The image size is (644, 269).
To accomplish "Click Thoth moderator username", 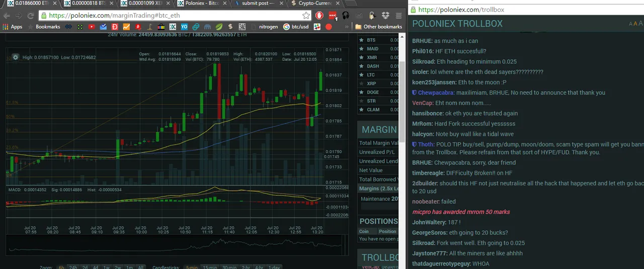I will tap(426, 145).
